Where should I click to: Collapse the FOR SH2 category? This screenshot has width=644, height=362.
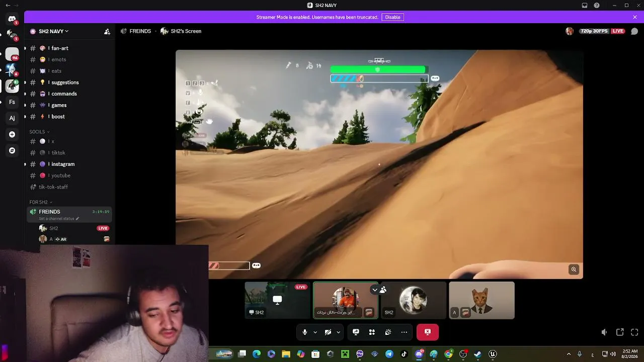pyautogui.click(x=41, y=202)
